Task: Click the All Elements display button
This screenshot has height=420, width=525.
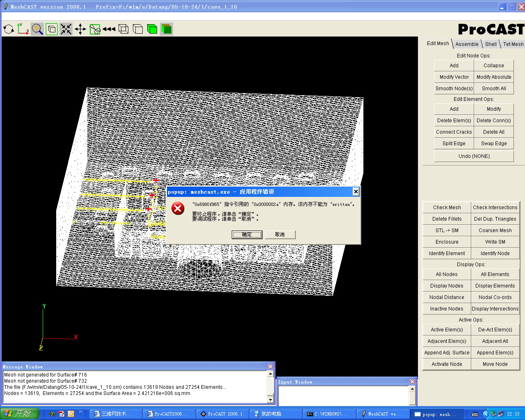Action: click(x=495, y=274)
